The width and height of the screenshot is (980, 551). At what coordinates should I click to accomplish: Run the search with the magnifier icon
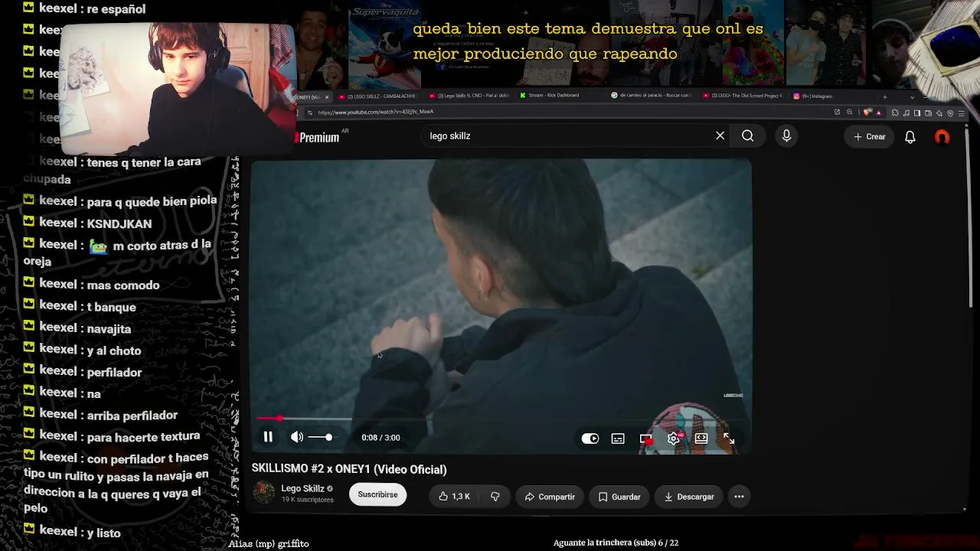pyautogui.click(x=747, y=136)
